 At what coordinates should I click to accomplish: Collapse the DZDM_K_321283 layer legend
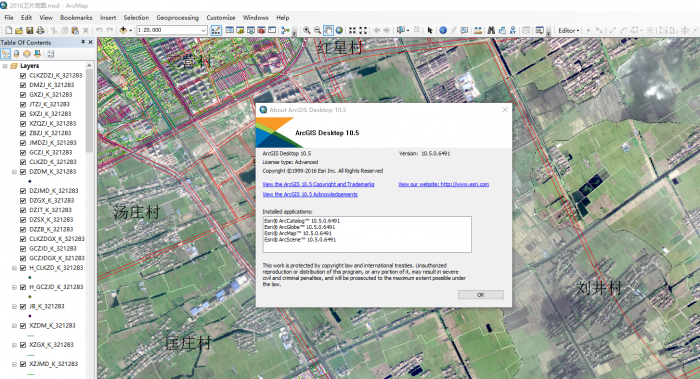[14, 171]
